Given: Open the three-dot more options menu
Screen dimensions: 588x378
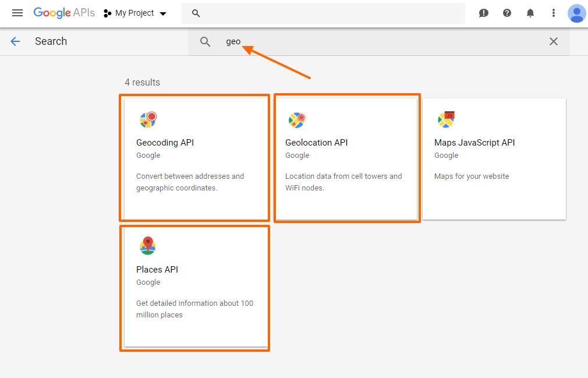Looking at the screenshot, I should [554, 13].
